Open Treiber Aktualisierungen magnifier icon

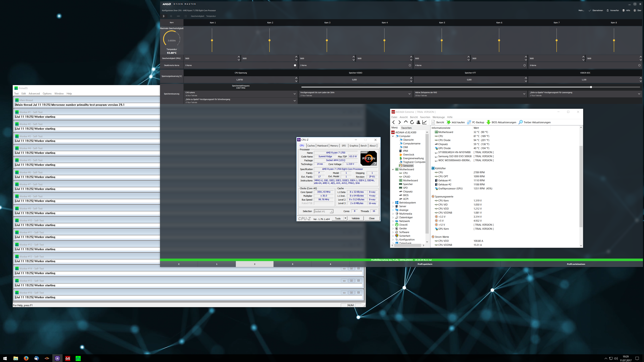(521, 122)
